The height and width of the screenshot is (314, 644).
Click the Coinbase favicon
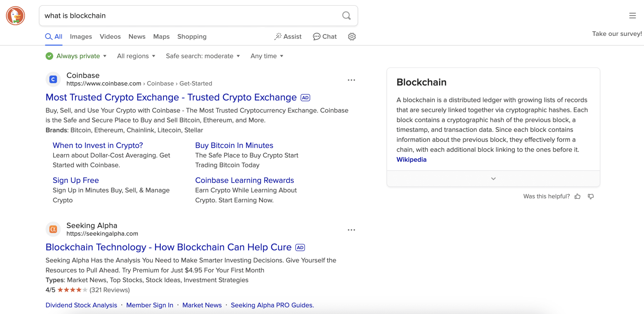coord(53,79)
